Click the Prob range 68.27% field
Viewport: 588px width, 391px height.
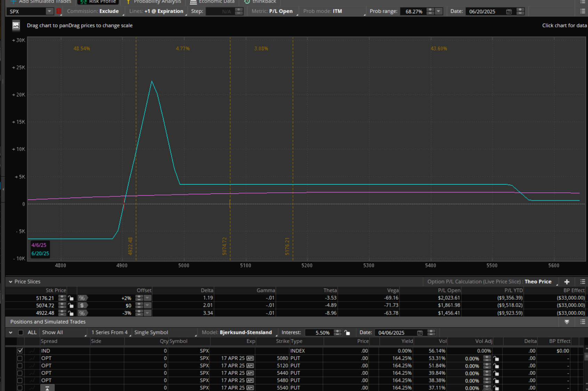414,11
